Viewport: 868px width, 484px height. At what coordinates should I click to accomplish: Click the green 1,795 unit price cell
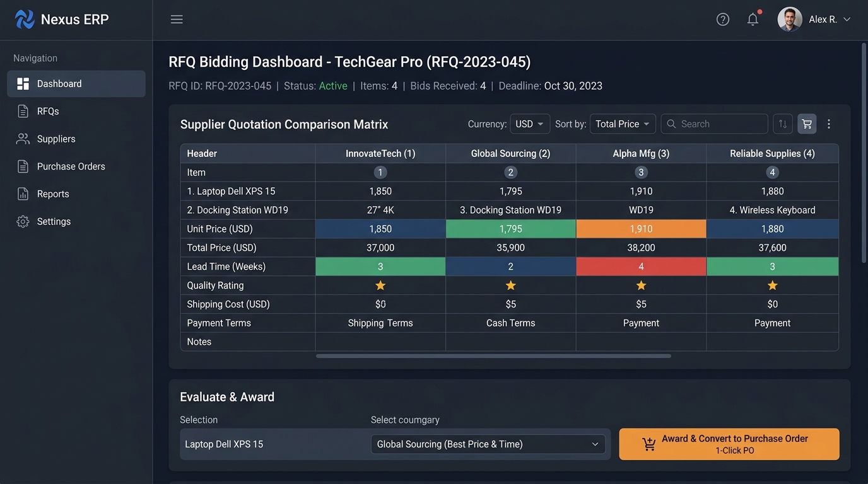[511, 229]
